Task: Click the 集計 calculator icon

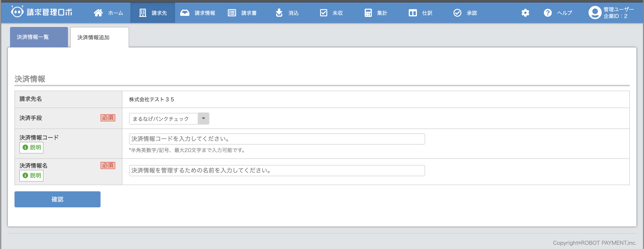Action: coord(368,13)
